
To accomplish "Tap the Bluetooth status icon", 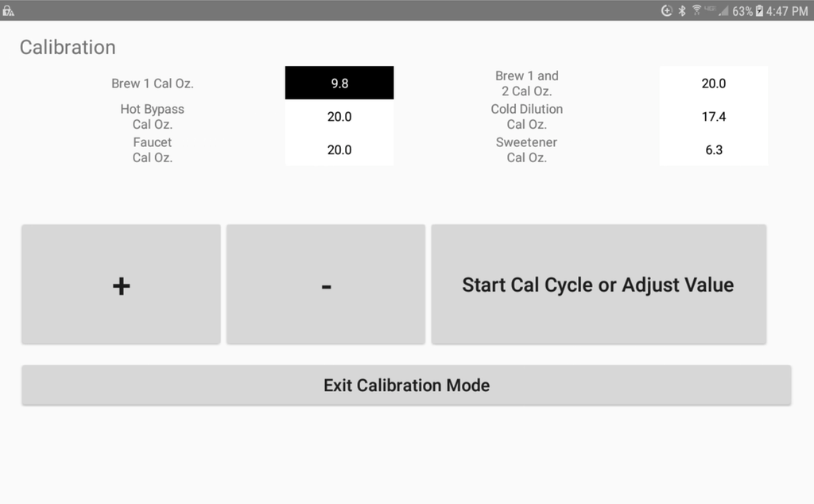I will click(x=682, y=10).
